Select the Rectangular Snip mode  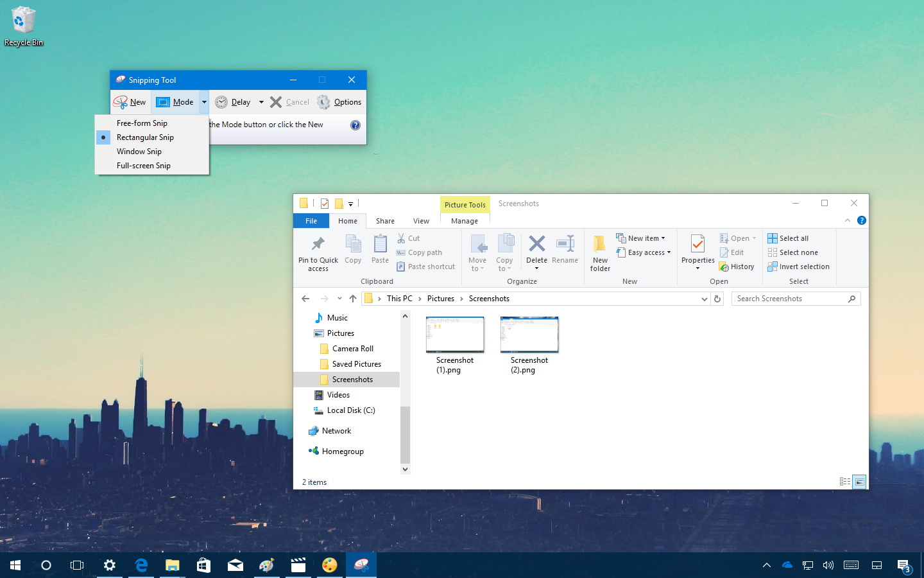(144, 137)
